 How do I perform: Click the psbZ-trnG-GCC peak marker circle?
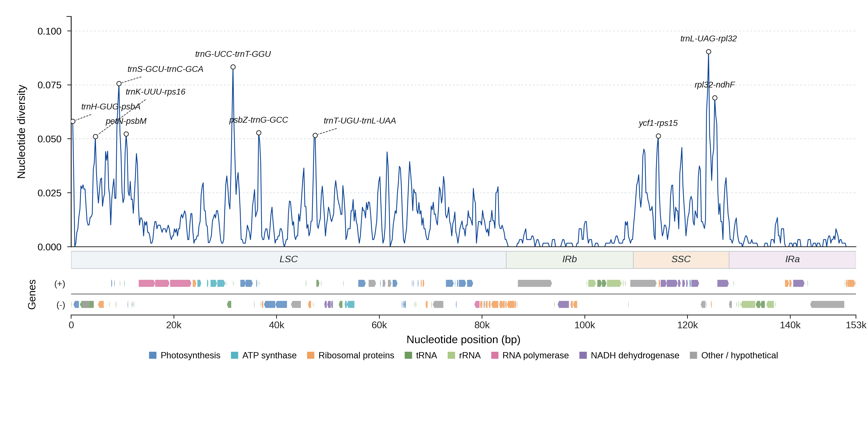tap(258, 133)
